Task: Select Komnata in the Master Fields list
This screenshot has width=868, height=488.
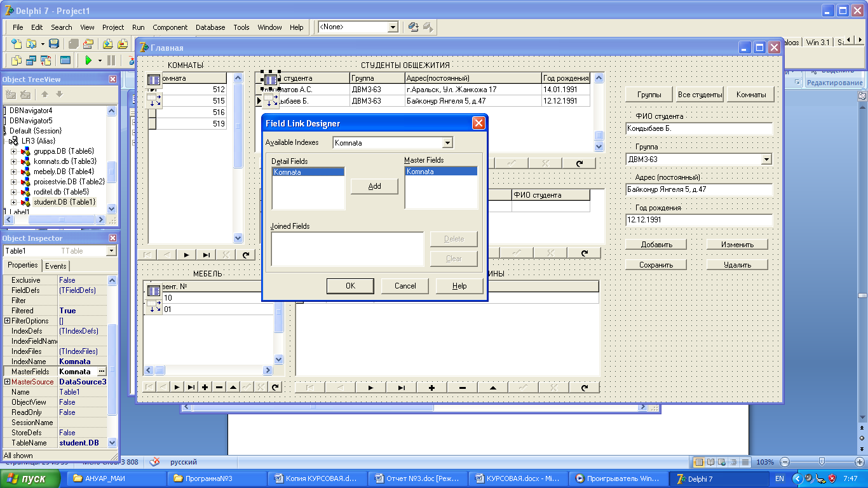Action: click(x=421, y=172)
